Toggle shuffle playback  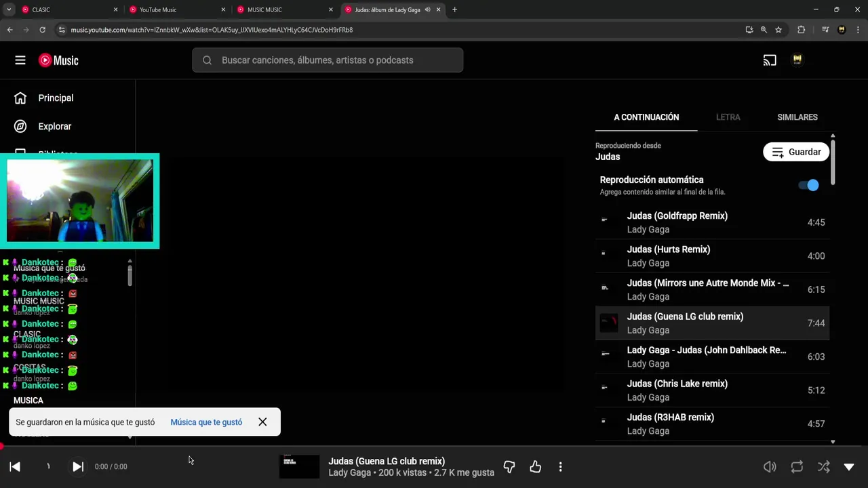(x=823, y=466)
